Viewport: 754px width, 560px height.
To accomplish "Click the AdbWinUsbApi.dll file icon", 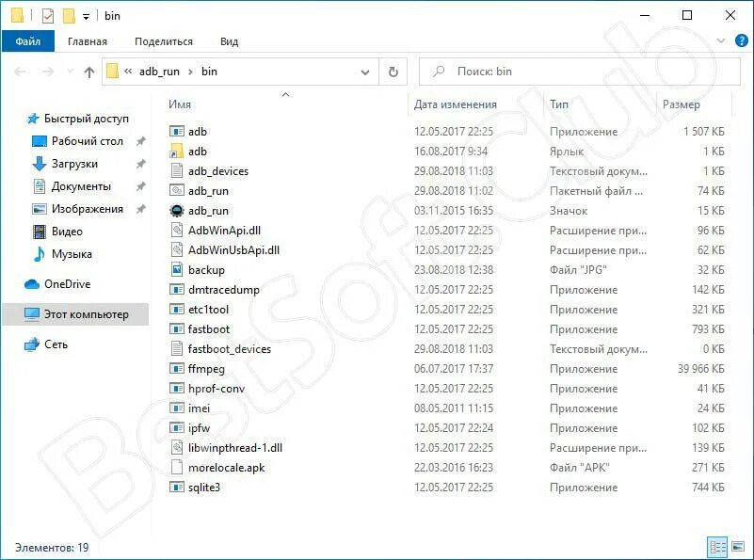I will [x=177, y=249].
